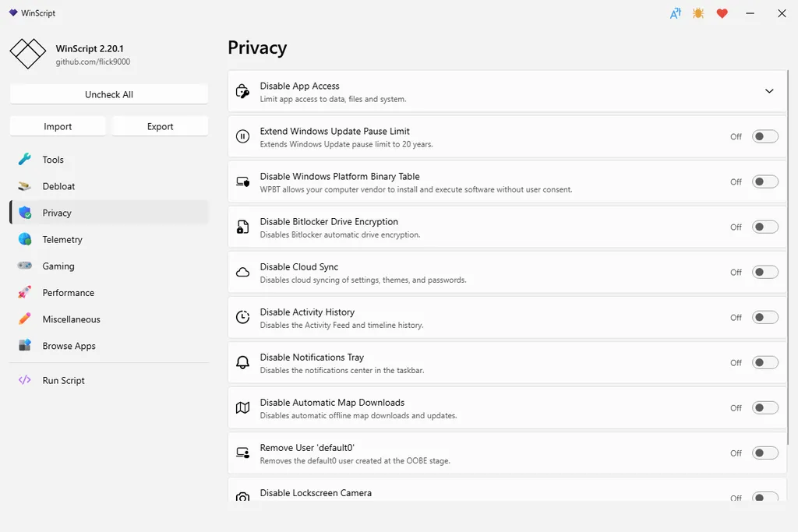
Task: Open Browse Apps in sidebar
Action: point(109,346)
